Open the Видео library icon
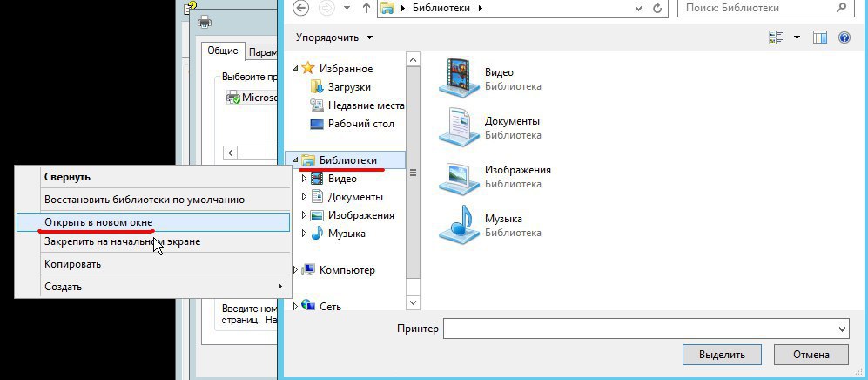 (x=458, y=78)
